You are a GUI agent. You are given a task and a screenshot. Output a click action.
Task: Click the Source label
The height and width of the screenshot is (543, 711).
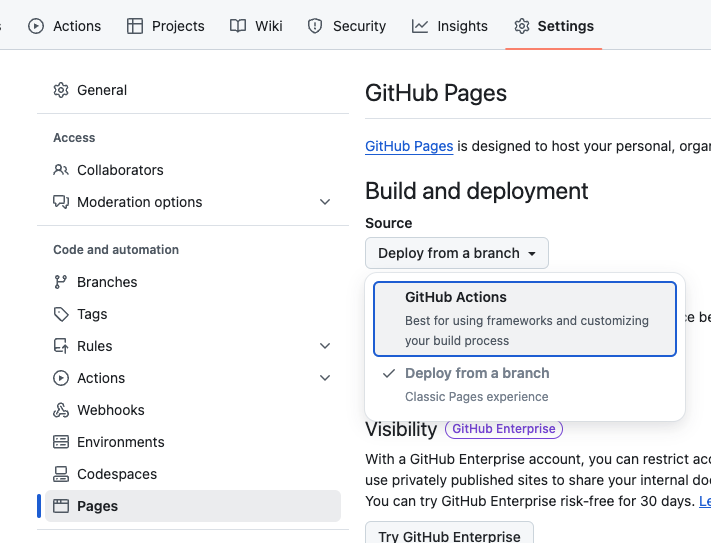tap(389, 223)
